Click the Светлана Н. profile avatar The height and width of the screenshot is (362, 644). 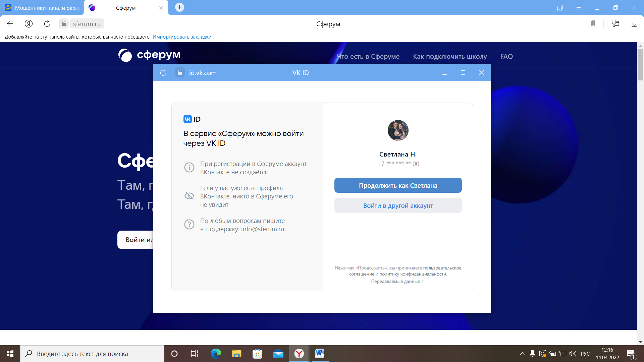398,130
